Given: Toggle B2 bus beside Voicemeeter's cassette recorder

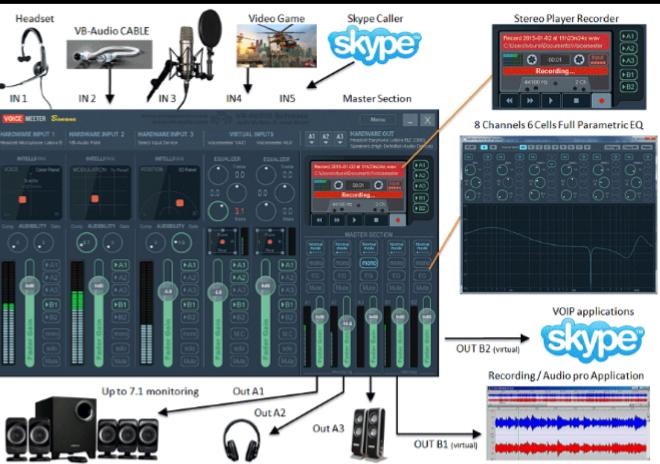Looking at the screenshot, I should tap(420, 208).
